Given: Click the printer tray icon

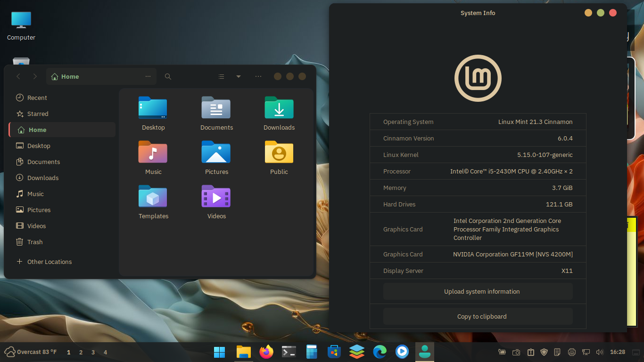Looking at the screenshot, I should [x=572, y=352].
